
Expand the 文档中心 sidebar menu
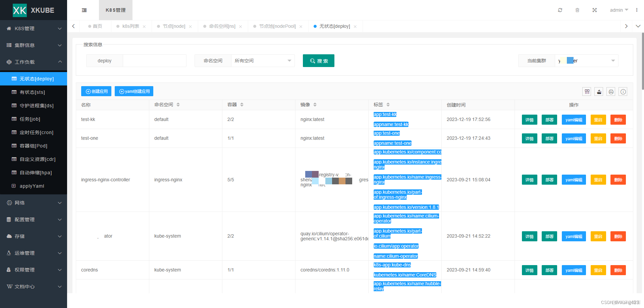pos(34,287)
